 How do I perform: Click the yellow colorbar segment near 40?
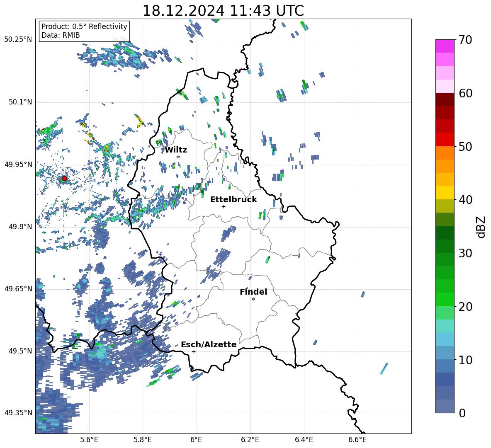(x=445, y=193)
